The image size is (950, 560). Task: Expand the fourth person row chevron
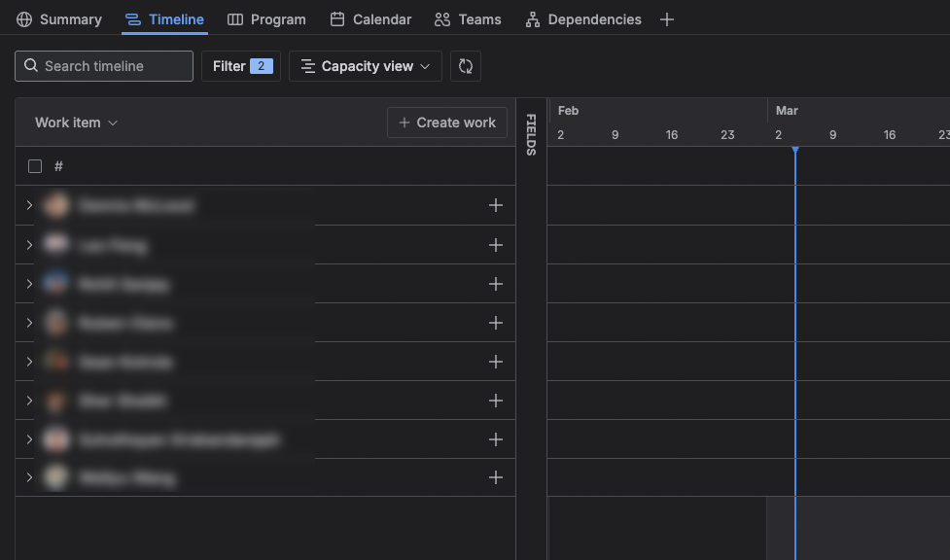tap(29, 323)
